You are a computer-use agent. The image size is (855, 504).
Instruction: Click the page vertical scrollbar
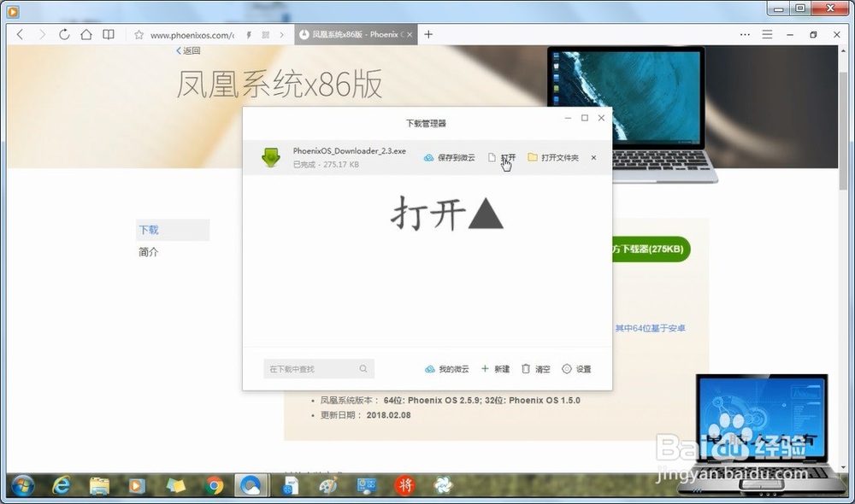[844, 131]
